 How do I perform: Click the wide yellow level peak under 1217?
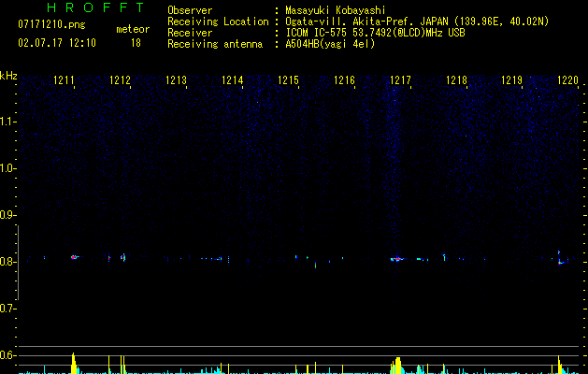[396, 366]
